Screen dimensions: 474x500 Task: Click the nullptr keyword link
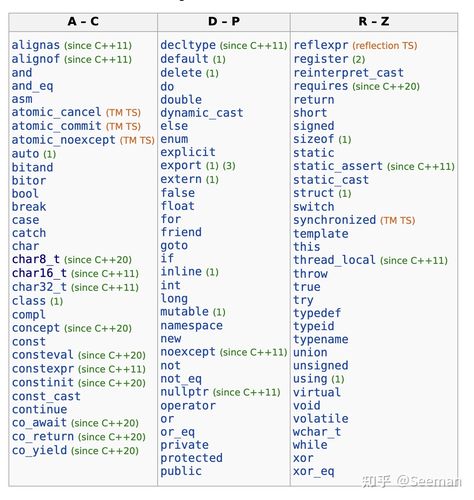pos(184,392)
